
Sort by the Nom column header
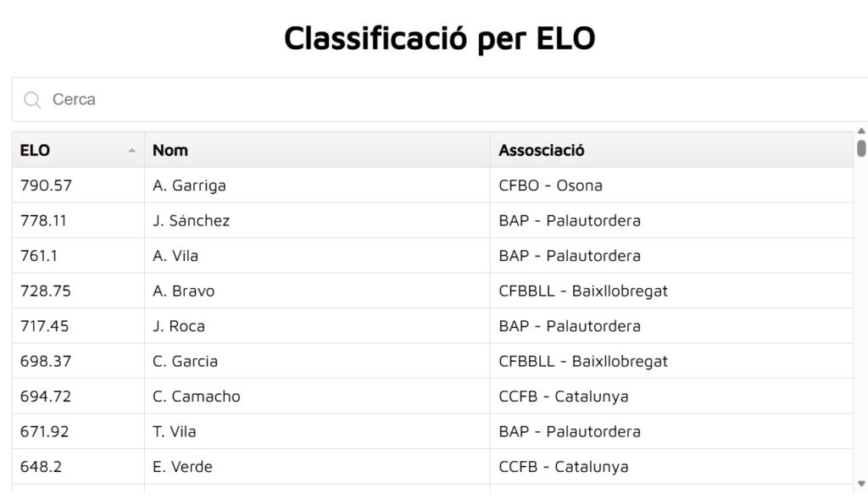coord(170,151)
